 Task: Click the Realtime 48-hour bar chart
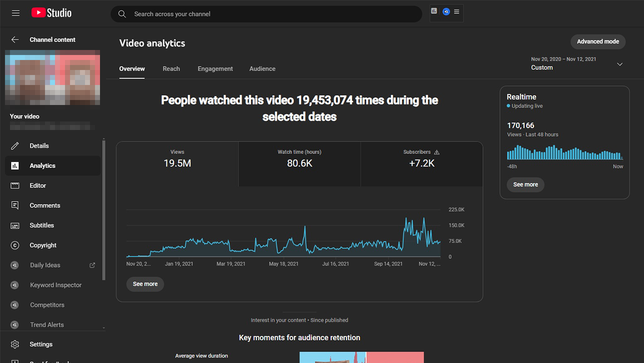click(565, 152)
